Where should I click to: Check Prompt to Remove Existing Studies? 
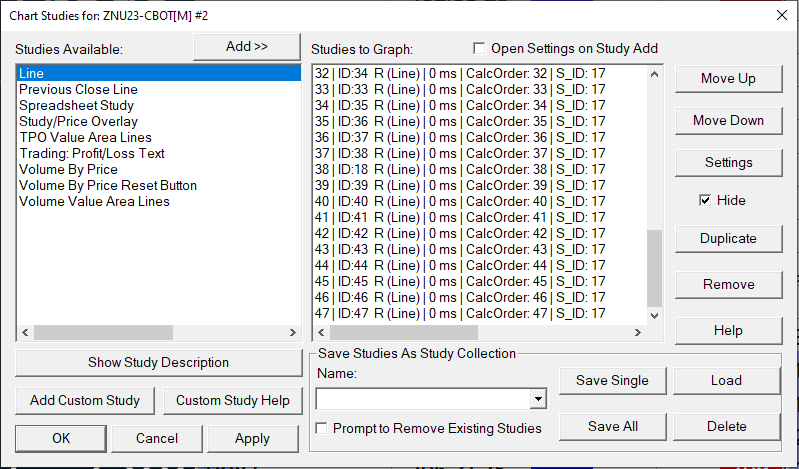pyautogui.click(x=322, y=428)
